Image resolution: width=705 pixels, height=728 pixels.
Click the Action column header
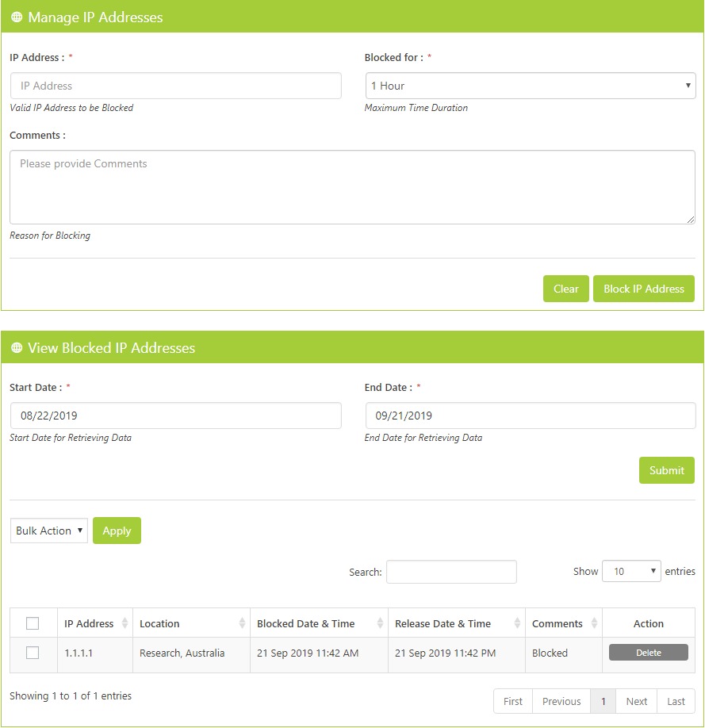(649, 623)
